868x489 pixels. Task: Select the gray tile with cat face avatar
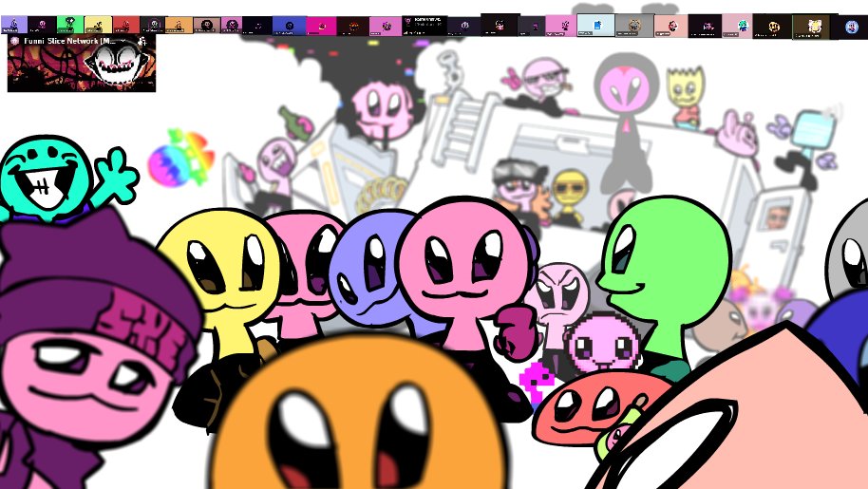(x=634, y=26)
